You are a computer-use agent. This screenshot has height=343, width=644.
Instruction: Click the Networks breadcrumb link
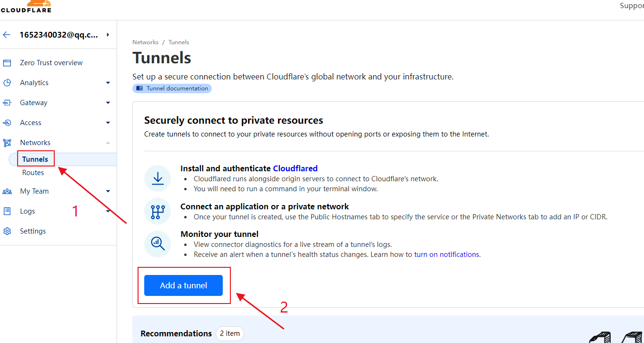point(145,42)
